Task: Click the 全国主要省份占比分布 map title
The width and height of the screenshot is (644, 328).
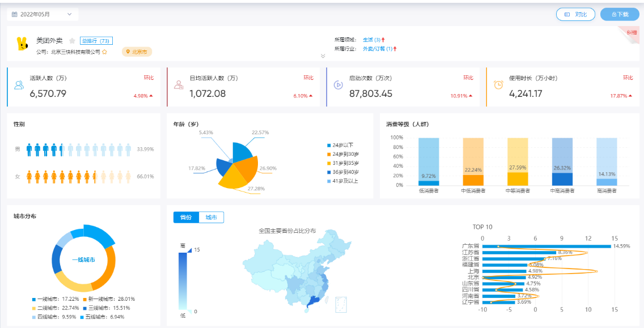Action: pyautogui.click(x=287, y=231)
